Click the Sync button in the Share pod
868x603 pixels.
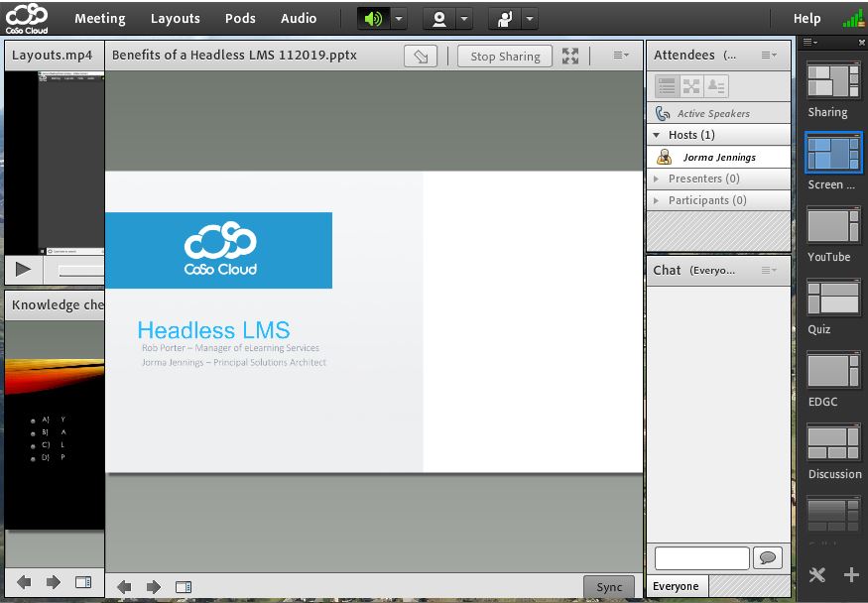pos(609,587)
